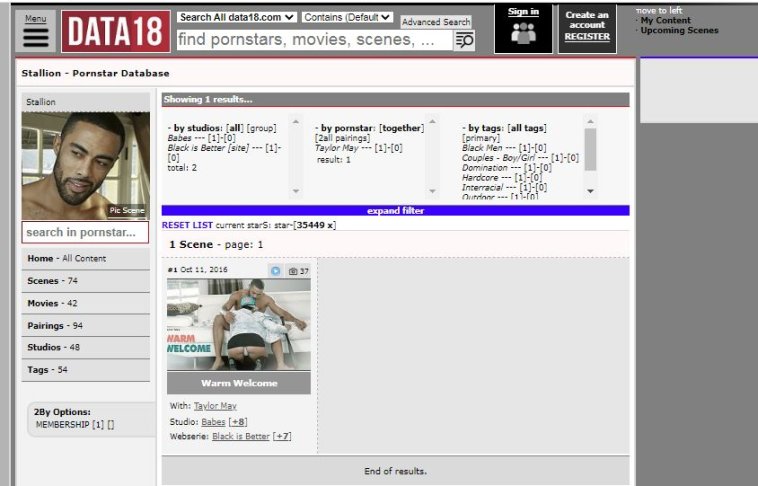Open the Upcoming Scenes link
758x486 pixels.
pos(679,30)
